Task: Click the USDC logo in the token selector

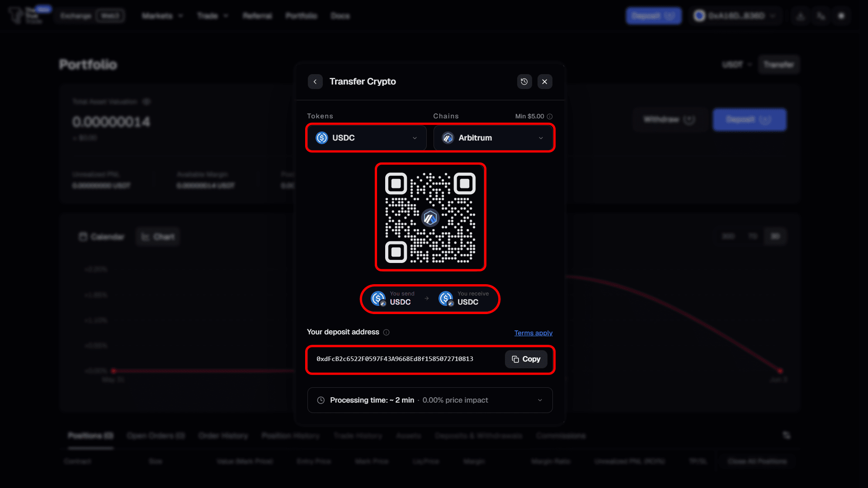Action: [322, 138]
